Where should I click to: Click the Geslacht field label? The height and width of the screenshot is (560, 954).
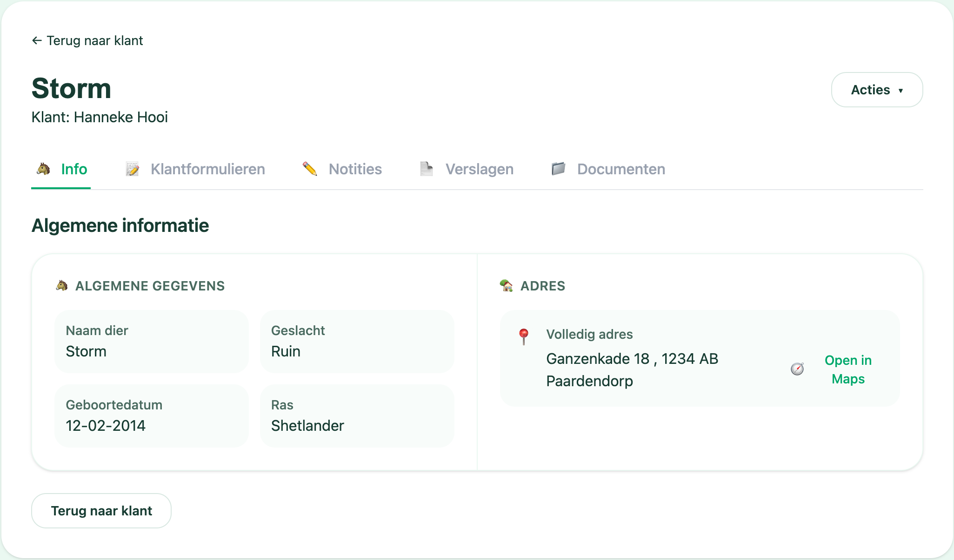(298, 330)
